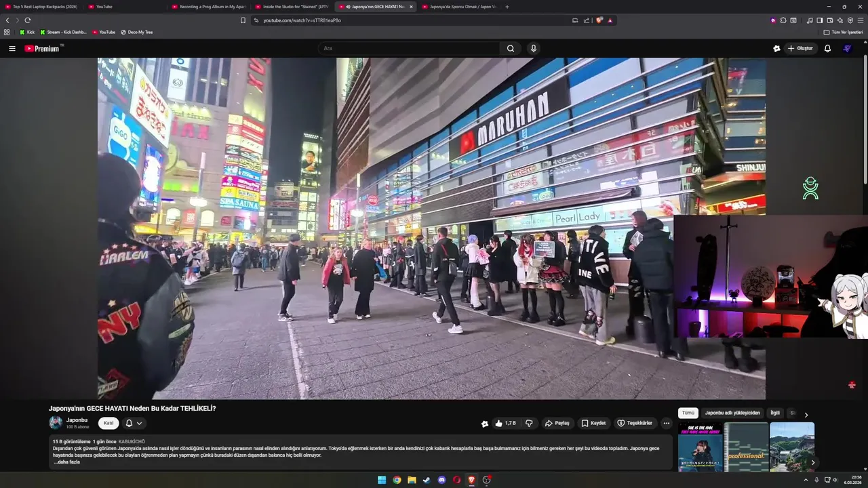Reload the current page
This screenshot has height=488, width=868.
point(28,20)
